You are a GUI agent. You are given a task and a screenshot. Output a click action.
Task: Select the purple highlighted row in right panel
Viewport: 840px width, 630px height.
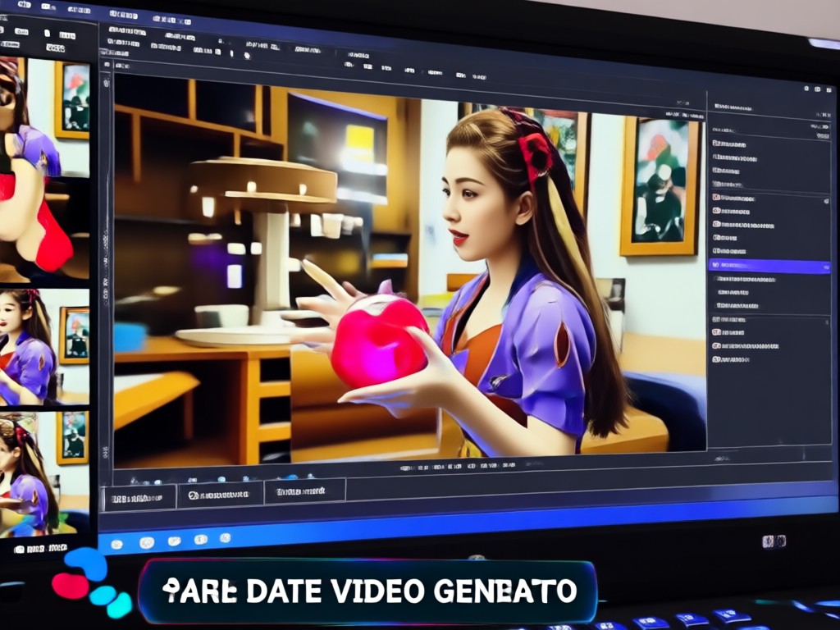(769, 266)
